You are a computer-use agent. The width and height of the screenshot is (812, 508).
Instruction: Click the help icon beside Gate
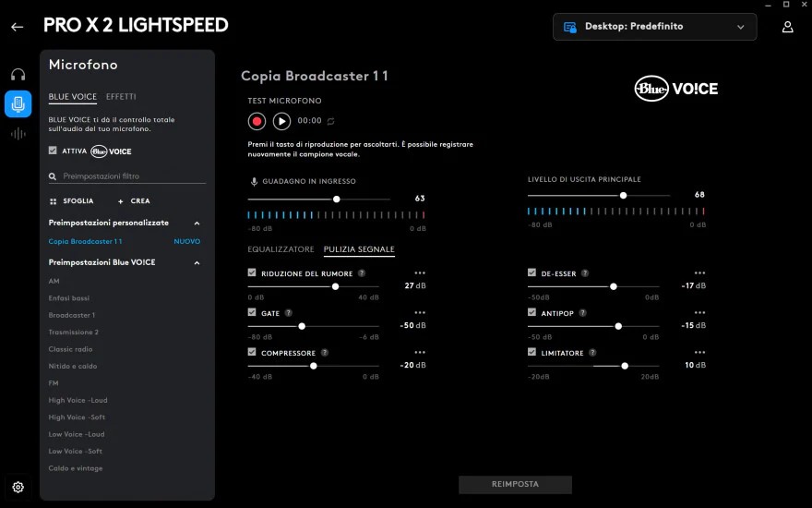point(289,313)
